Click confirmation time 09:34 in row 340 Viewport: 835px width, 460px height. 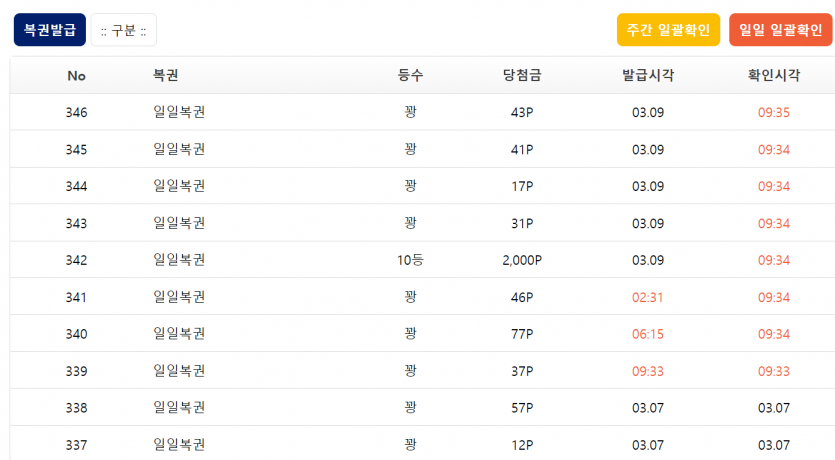tap(774, 334)
